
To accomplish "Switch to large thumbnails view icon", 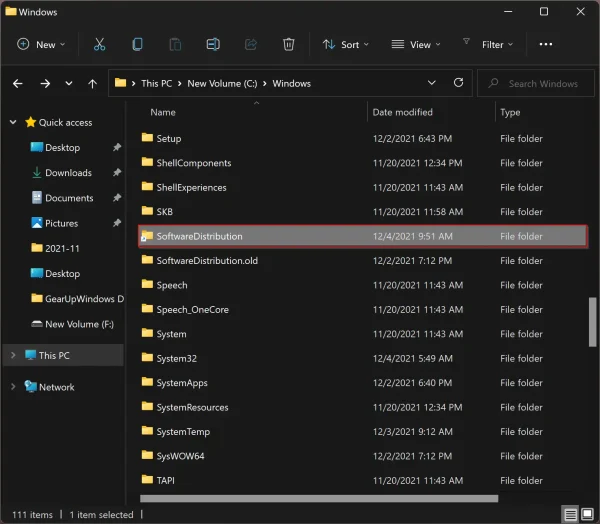I will click(x=587, y=514).
